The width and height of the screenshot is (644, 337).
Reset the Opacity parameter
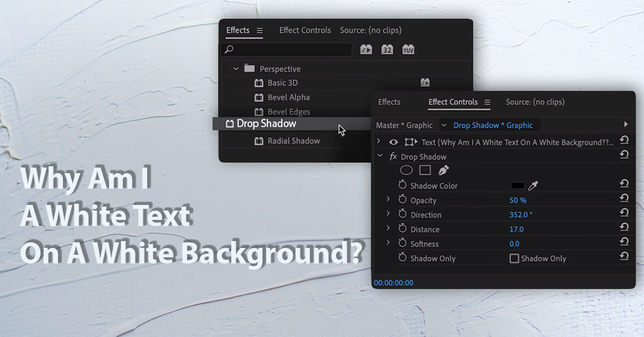point(624,200)
